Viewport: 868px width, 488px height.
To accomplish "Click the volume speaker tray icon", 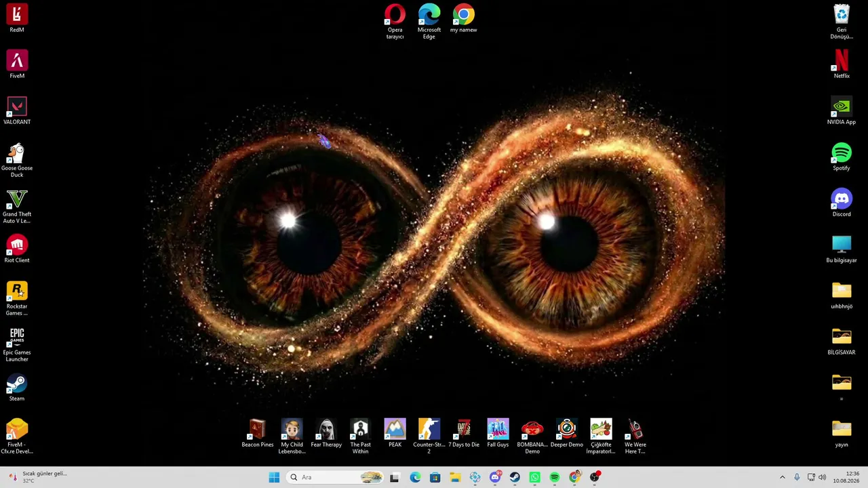I will click(823, 477).
